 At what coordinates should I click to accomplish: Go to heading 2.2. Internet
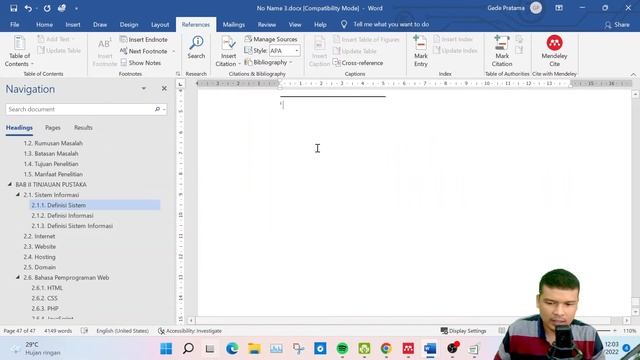point(39,236)
